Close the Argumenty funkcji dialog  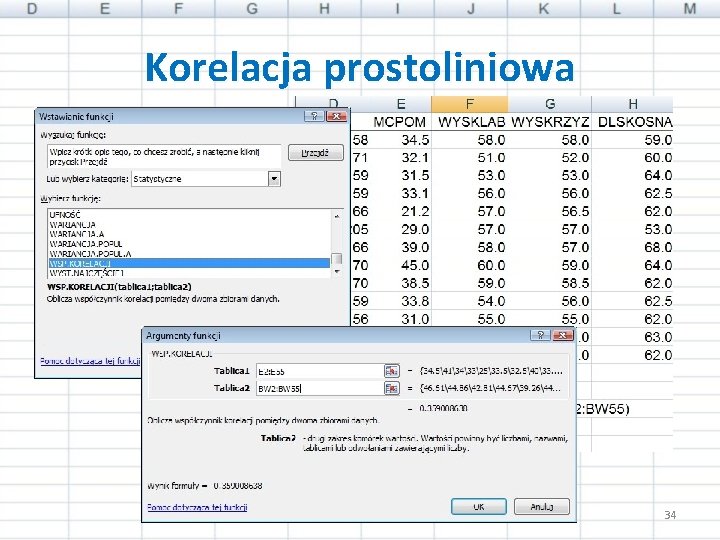[562, 335]
